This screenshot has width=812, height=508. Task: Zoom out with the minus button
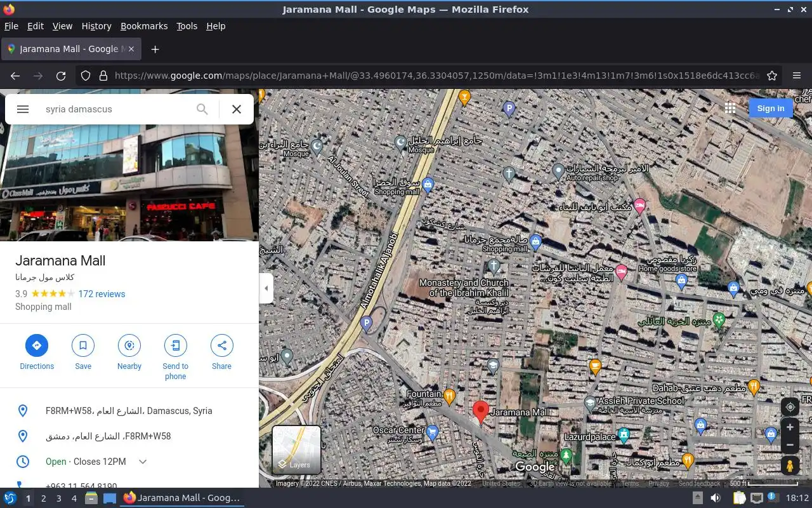pyautogui.click(x=790, y=444)
